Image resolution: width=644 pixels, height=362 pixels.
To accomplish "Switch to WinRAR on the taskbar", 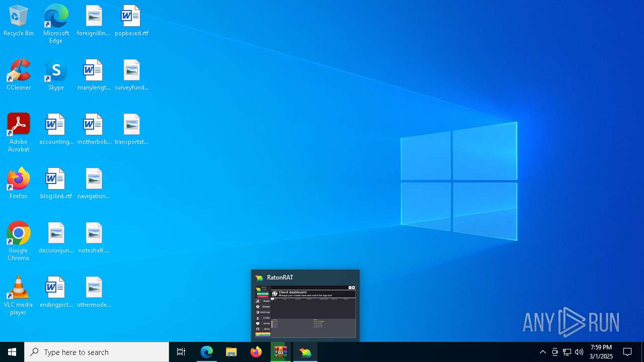I will (281, 352).
